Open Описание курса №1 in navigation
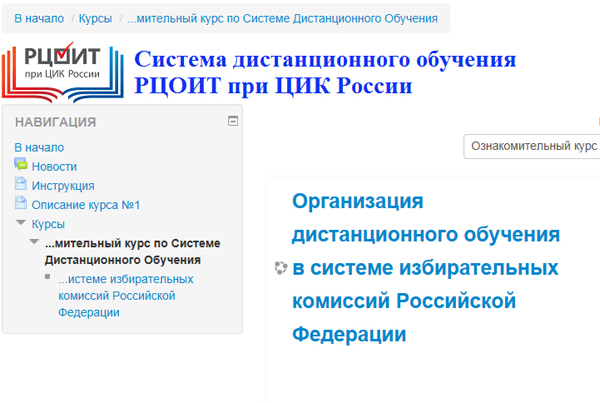The image size is (600, 403). click(x=86, y=205)
